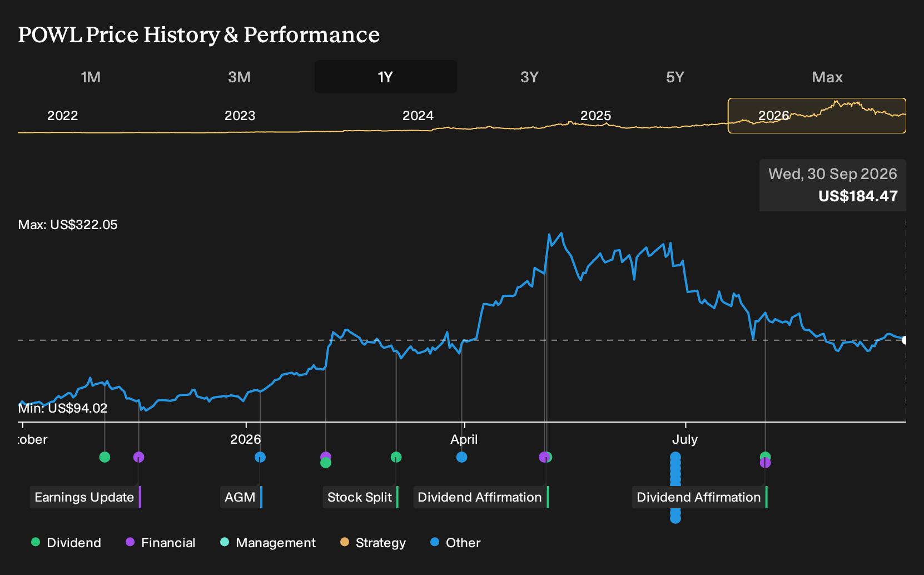Toggle the Financial legend filter
924x575 pixels.
(161, 543)
